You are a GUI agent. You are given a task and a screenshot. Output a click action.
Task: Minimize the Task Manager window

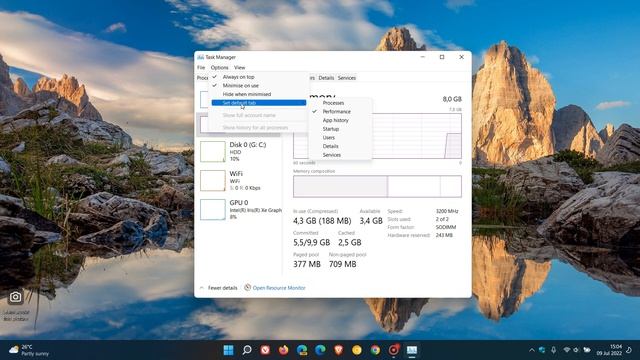423,57
